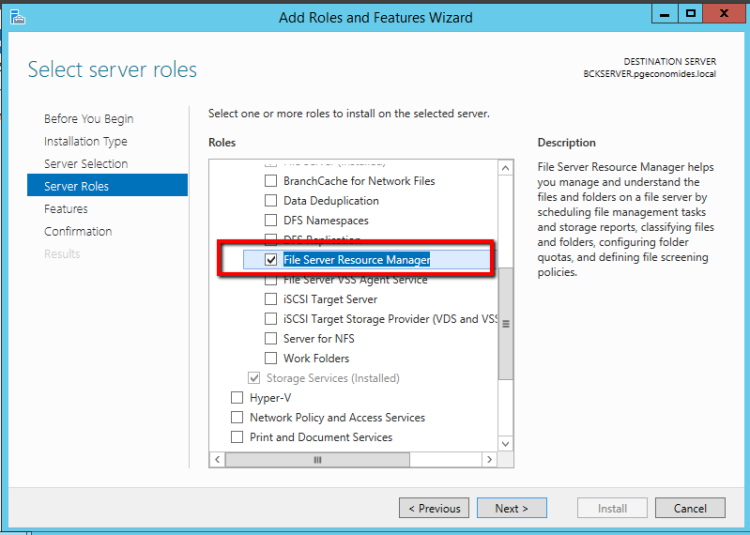Go back with the Previous button
The width and height of the screenshot is (750, 535).
point(434,508)
